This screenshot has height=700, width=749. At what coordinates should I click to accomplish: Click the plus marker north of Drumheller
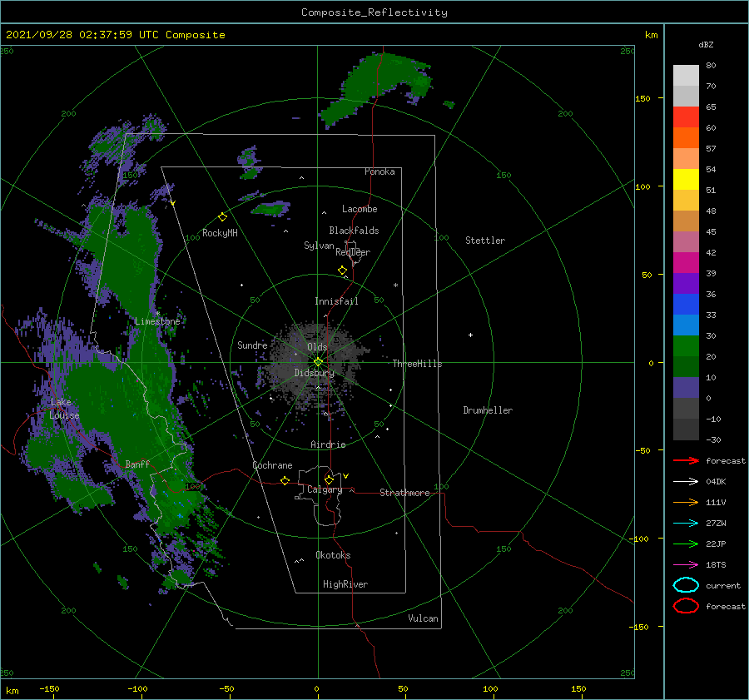470,335
